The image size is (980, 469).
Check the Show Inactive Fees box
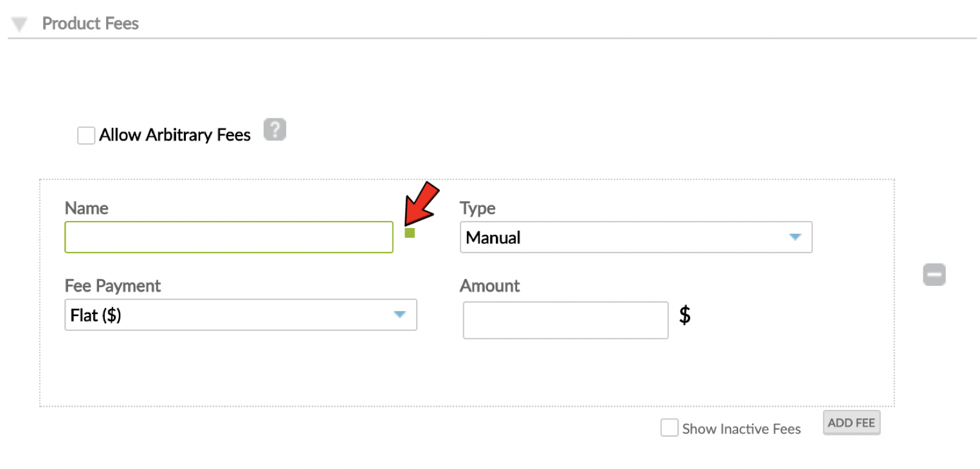[669, 428]
